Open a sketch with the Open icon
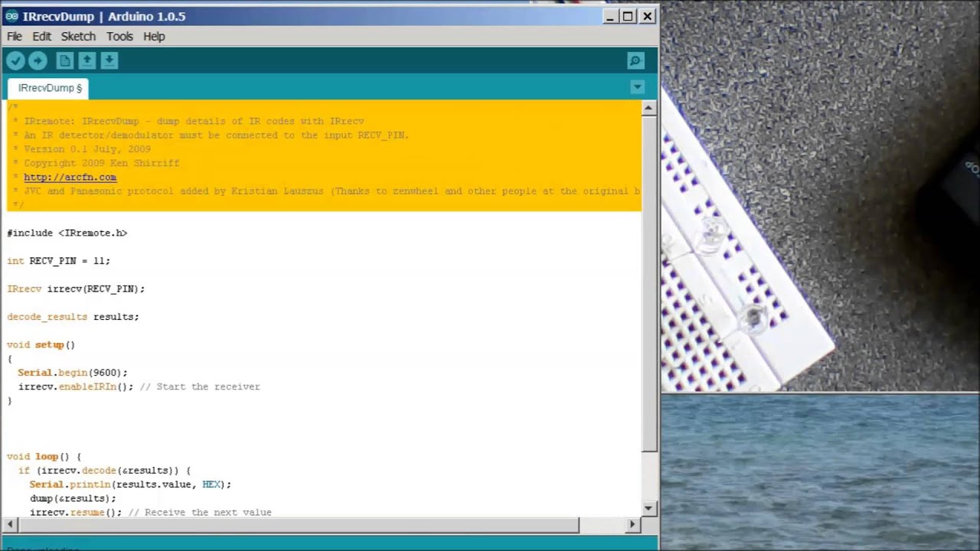The height and width of the screenshot is (551, 980). click(87, 60)
